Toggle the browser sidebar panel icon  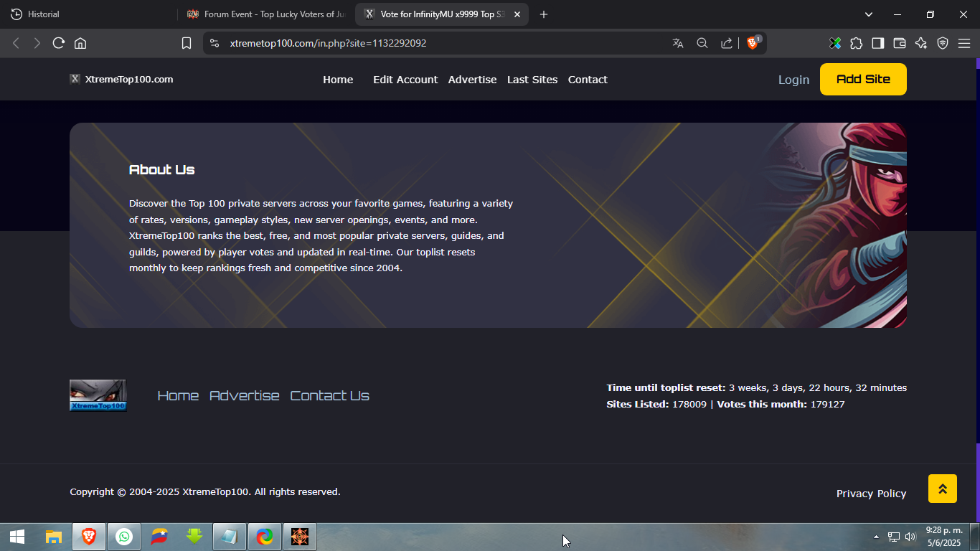[x=877, y=43]
